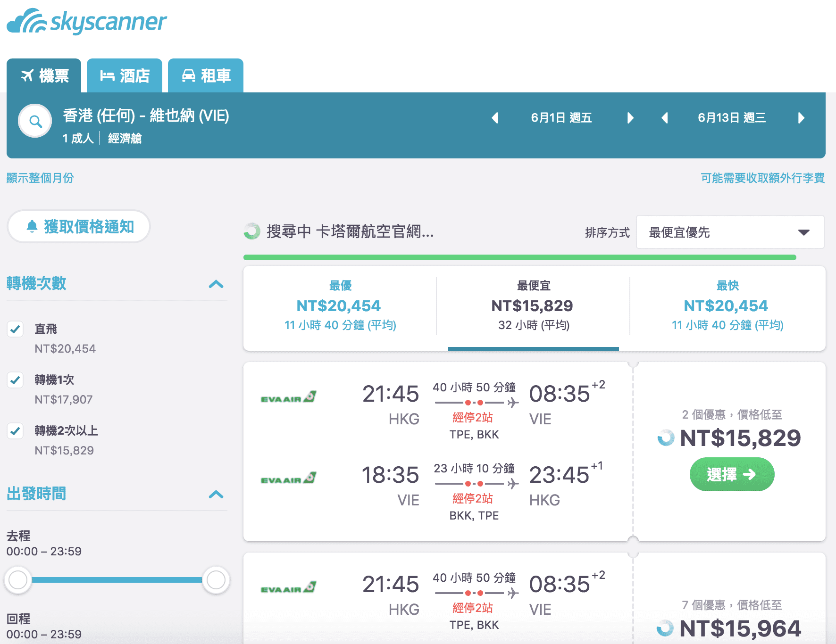Click the 排序方式 label

click(x=607, y=232)
